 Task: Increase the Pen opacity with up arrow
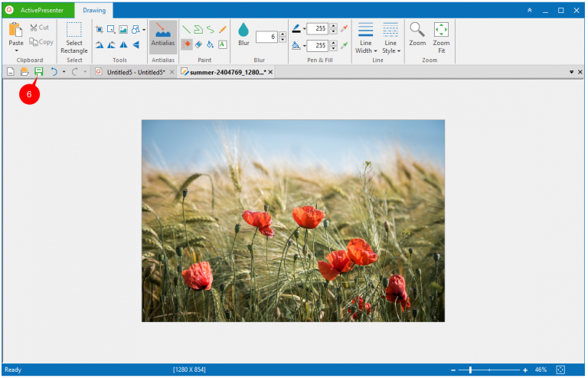point(333,26)
